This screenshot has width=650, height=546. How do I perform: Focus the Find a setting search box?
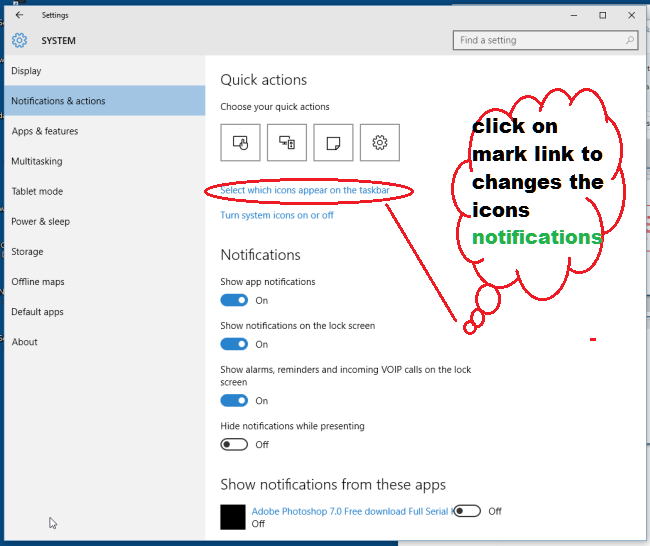click(x=546, y=40)
